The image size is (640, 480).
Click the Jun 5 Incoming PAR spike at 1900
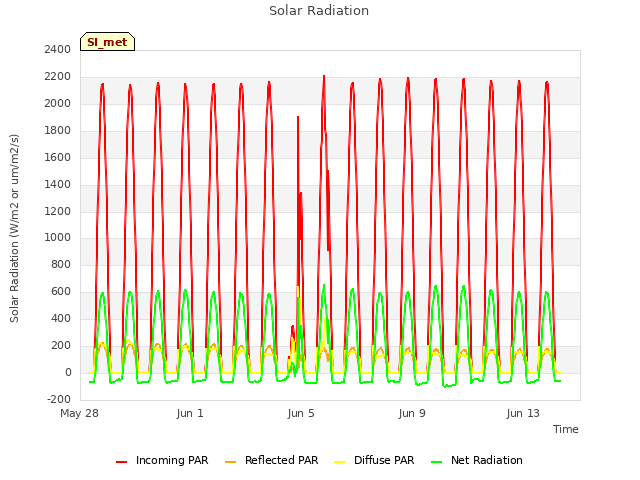[x=298, y=118]
